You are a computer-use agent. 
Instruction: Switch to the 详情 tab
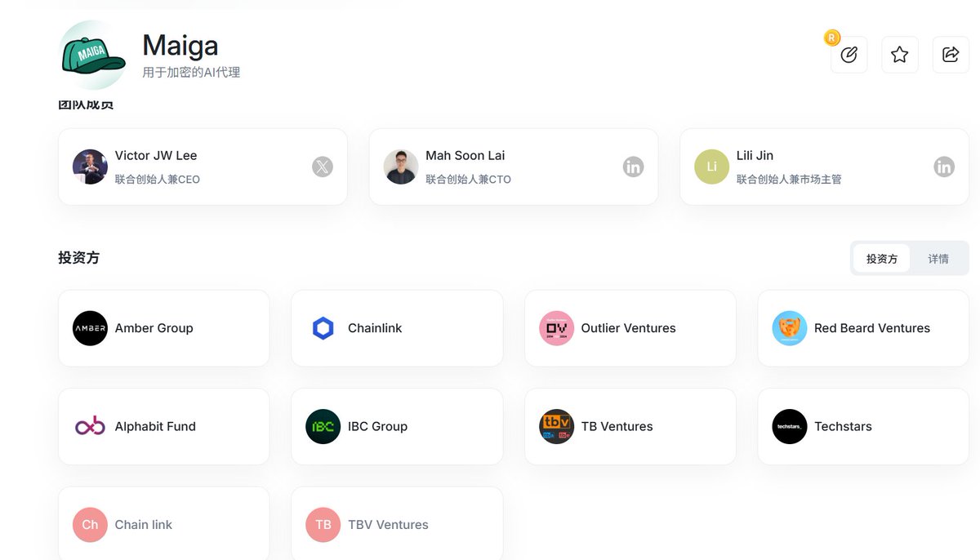click(938, 259)
